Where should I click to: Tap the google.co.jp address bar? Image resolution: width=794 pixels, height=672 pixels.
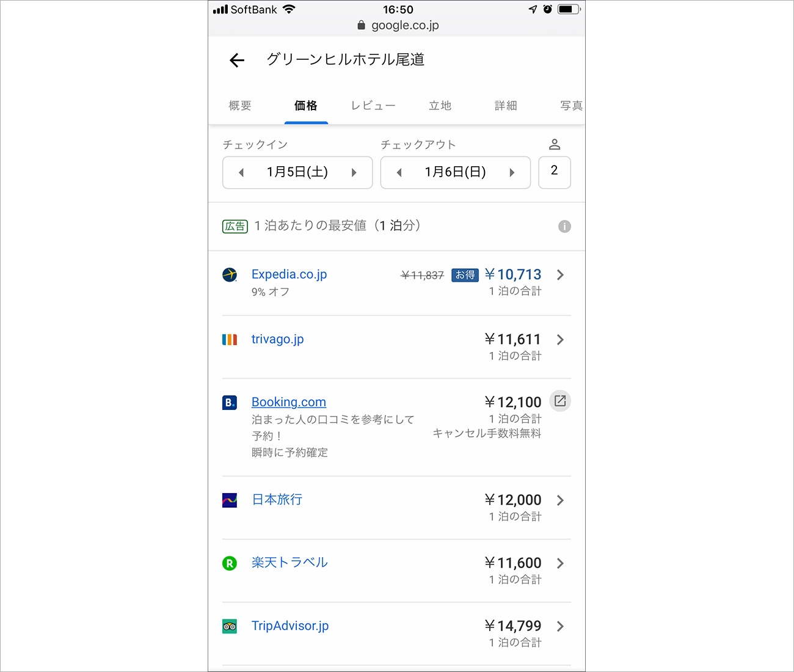[x=397, y=25]
